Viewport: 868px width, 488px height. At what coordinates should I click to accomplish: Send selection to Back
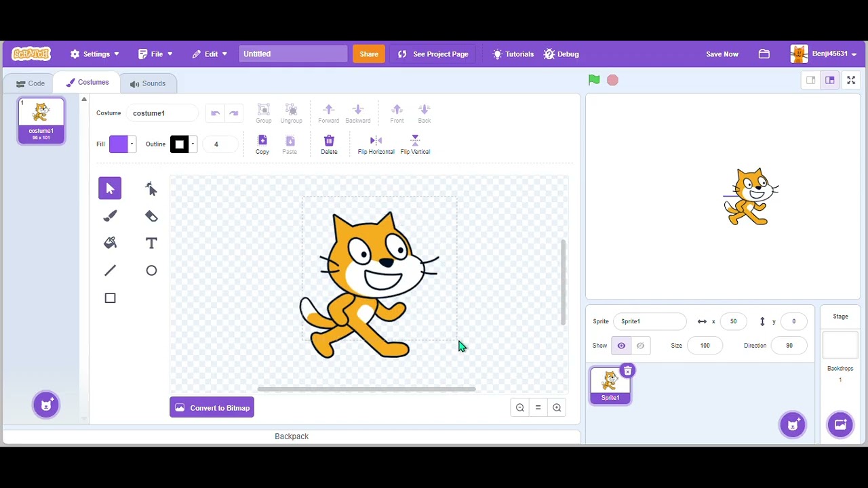coord(425,113)
